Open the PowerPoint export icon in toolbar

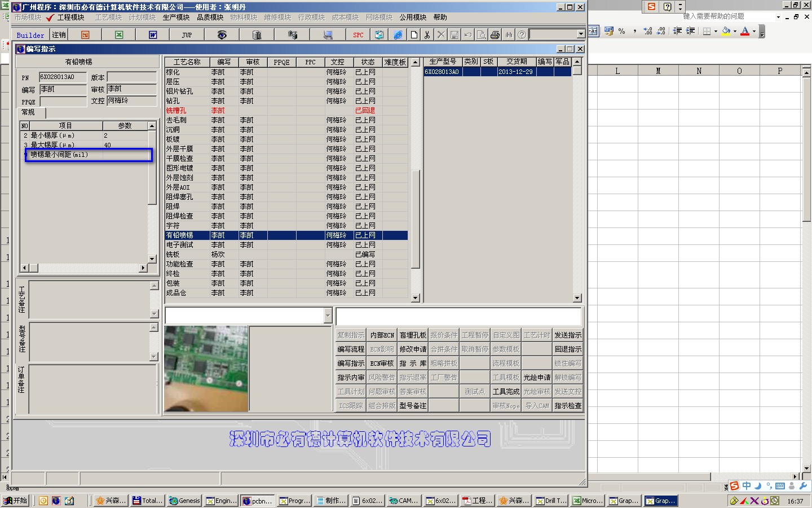(x=85, y=35)
